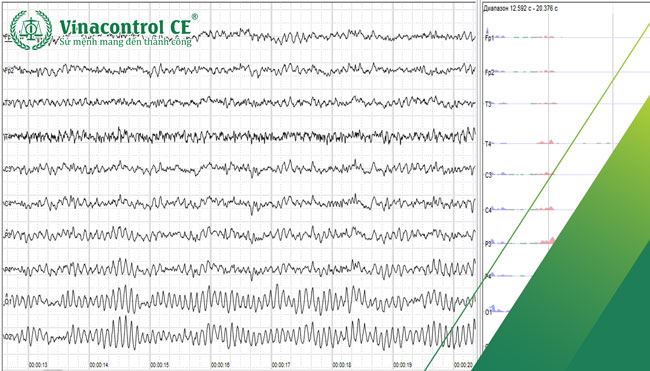Click the 00:00:14 time axis label
Screen dimensions: 650x371
[99, 365]
